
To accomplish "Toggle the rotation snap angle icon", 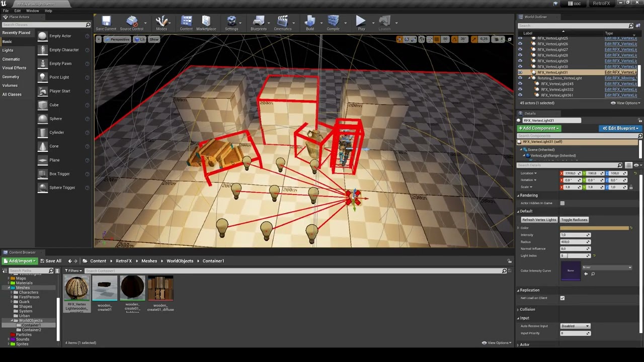I will [455, 39].
